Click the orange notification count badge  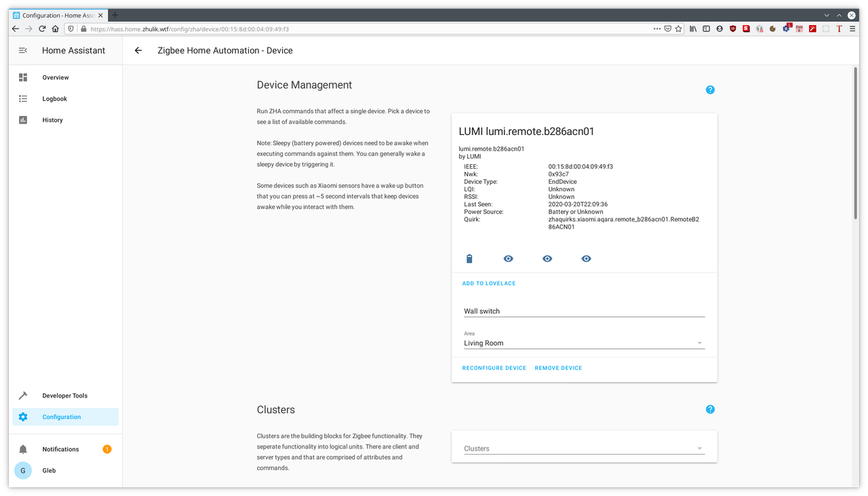click(x=107, y=449)
